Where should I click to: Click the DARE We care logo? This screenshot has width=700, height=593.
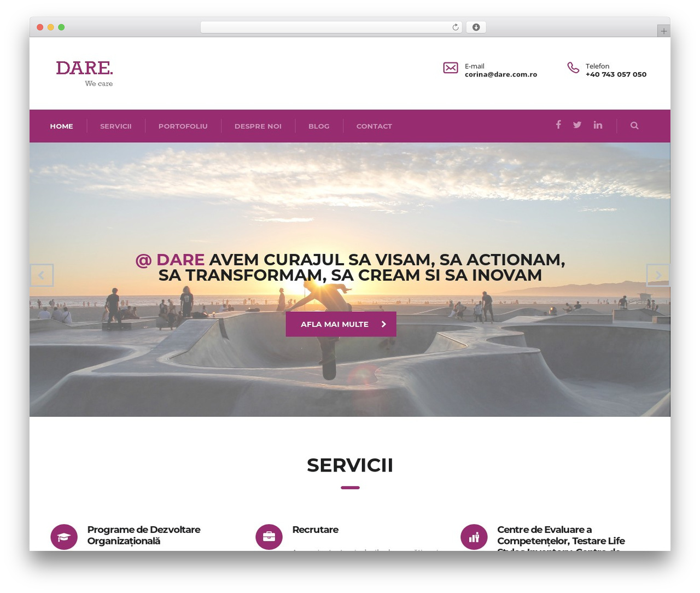click(x=84, y=73)
